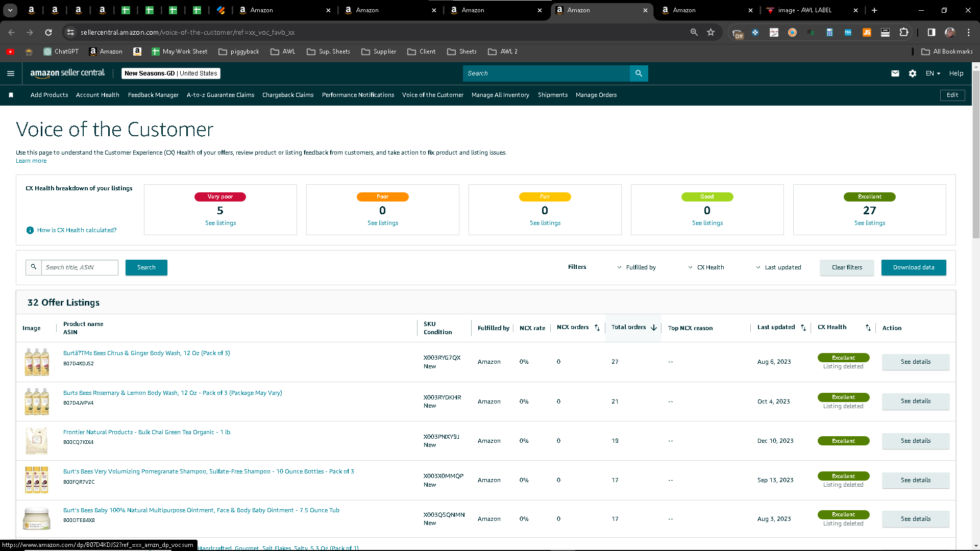Switch to the image - AWL LABEL tab
The width and height of the screenshot is (980, 551).
(x=811, y=10)
